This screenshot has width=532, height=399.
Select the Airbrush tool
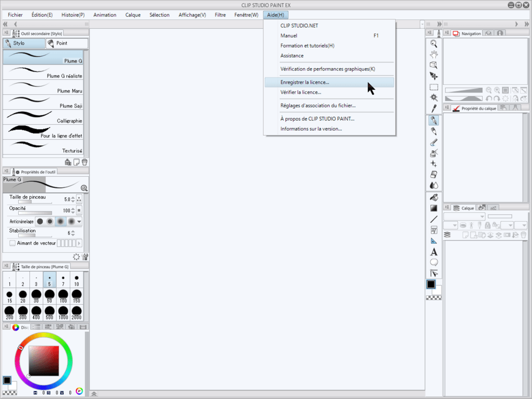(x=433, y=153)
